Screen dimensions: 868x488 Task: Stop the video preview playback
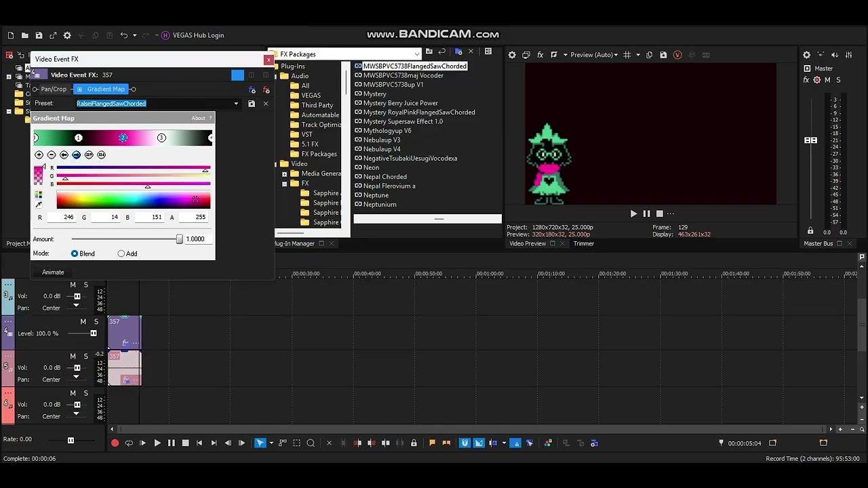click(659, 213)
